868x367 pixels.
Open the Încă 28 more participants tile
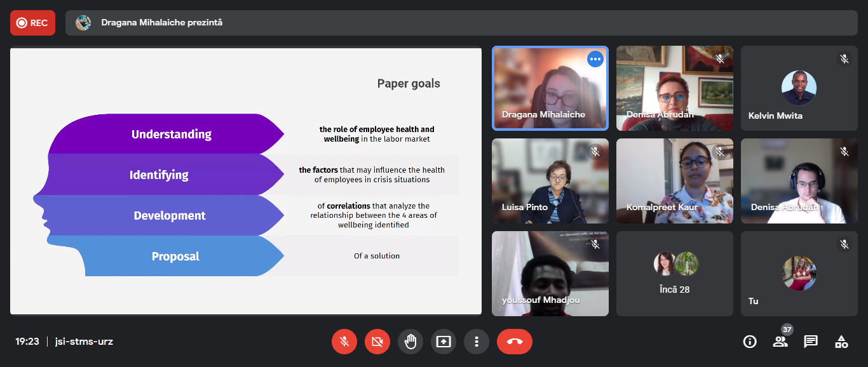pos(675,274)
